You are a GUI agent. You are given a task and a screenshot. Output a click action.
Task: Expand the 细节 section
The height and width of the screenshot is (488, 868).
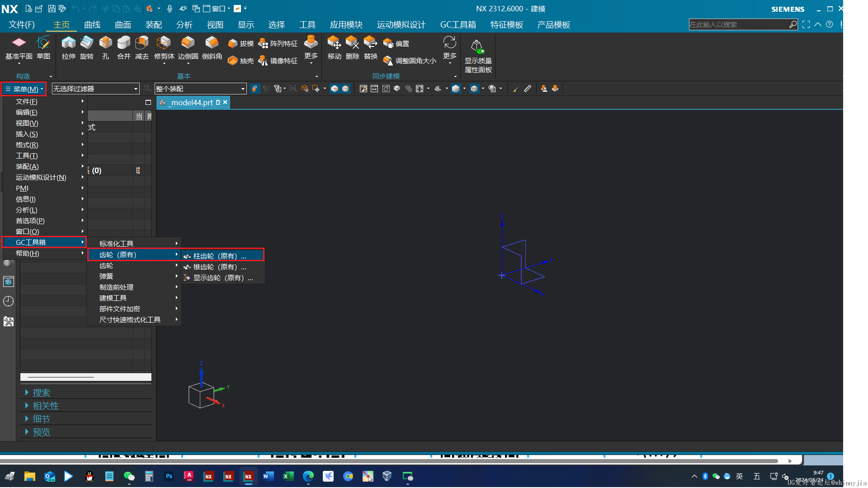(41, 419)
